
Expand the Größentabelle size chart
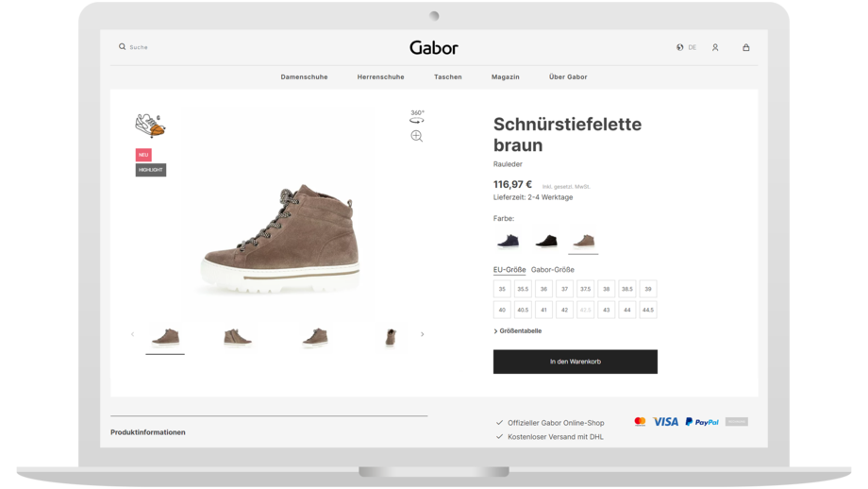coord(518,331)
